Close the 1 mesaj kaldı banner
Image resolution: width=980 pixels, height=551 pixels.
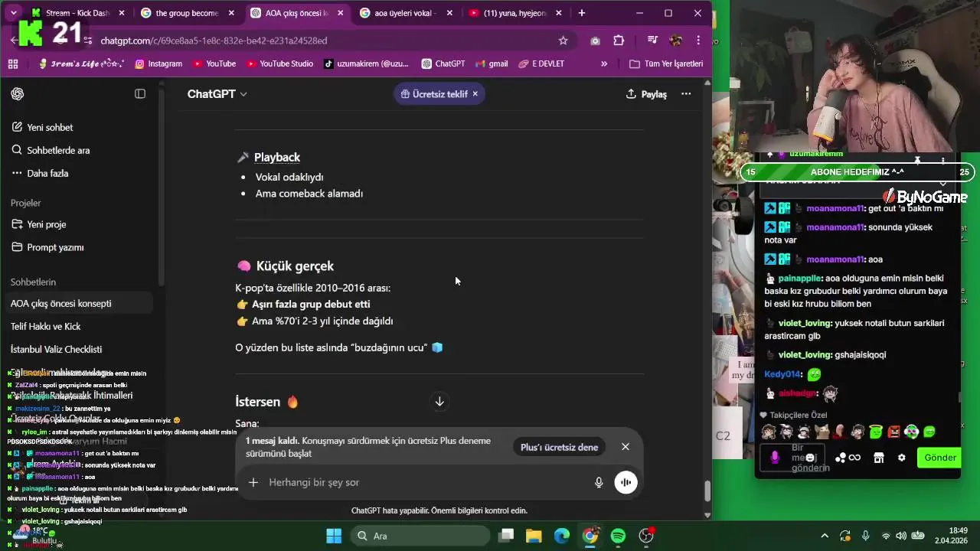pyautogui.click(x=626, y=447)
